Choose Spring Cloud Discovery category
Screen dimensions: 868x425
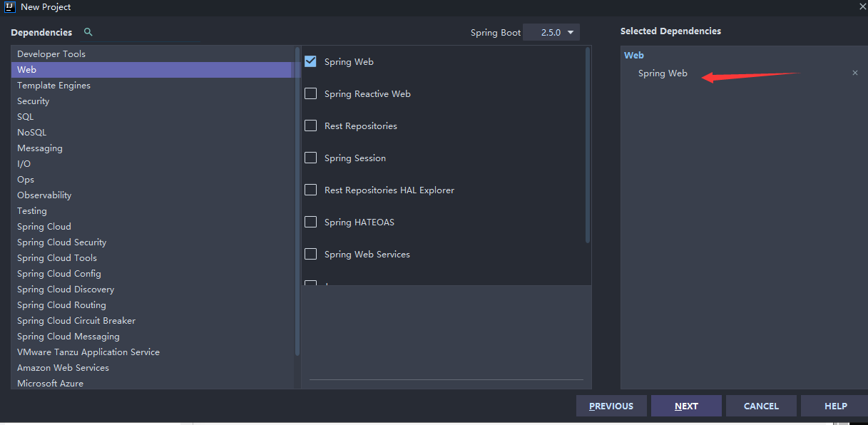pos(151,290)
